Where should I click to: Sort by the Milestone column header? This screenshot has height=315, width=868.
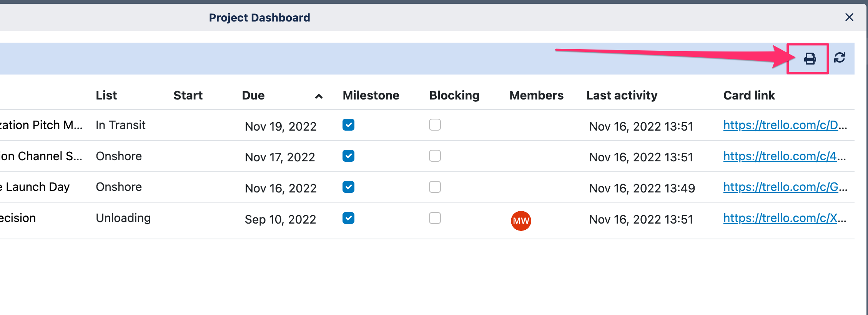(371, 95)
